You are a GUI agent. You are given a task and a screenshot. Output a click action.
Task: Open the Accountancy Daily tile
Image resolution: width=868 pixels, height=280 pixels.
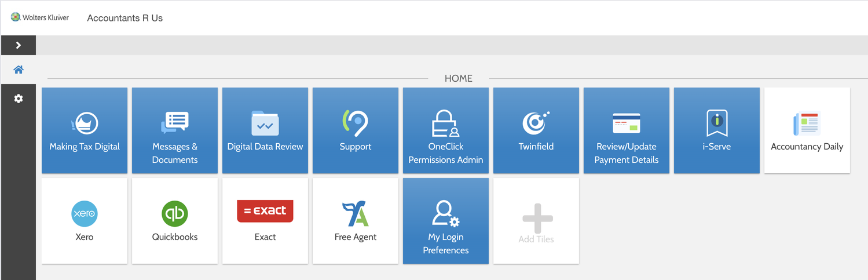[807, 130]
